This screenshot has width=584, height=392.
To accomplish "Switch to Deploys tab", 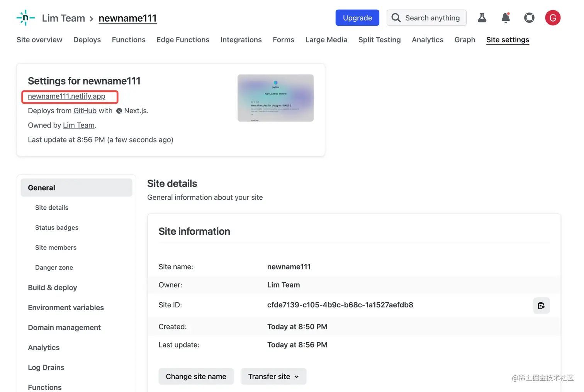I will click(x=87, y=40).
